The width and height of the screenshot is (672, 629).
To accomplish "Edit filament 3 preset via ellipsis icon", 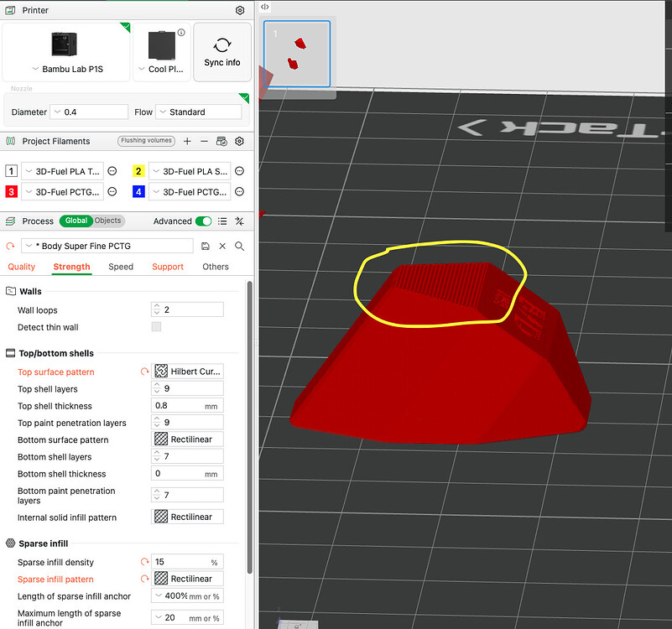I will (112, 191).
